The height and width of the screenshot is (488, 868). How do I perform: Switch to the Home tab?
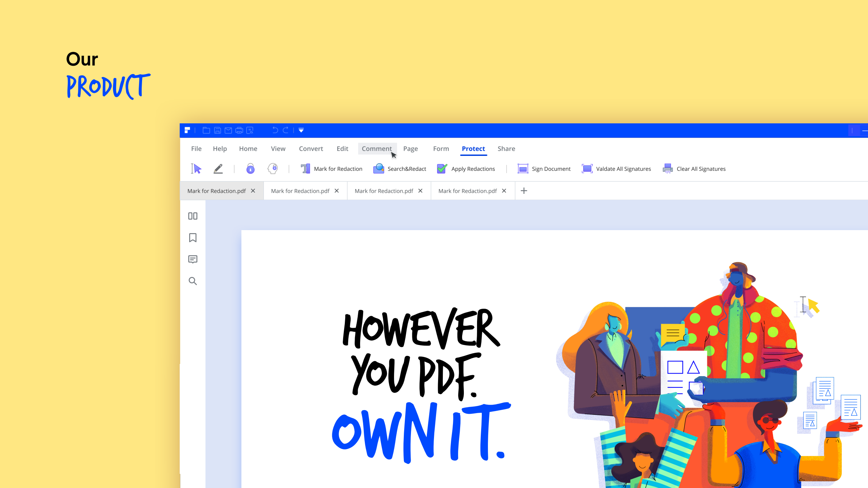point(248,149)
